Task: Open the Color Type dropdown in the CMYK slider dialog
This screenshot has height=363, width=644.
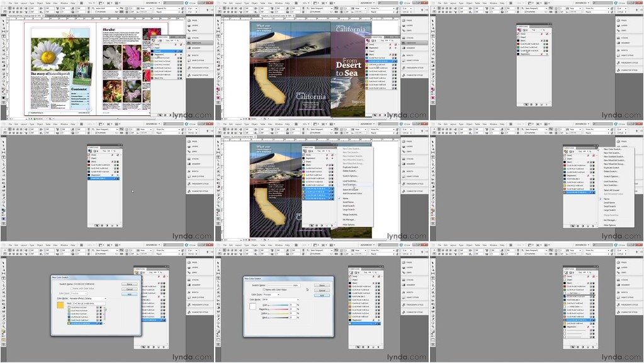Action: click(271, 294)
